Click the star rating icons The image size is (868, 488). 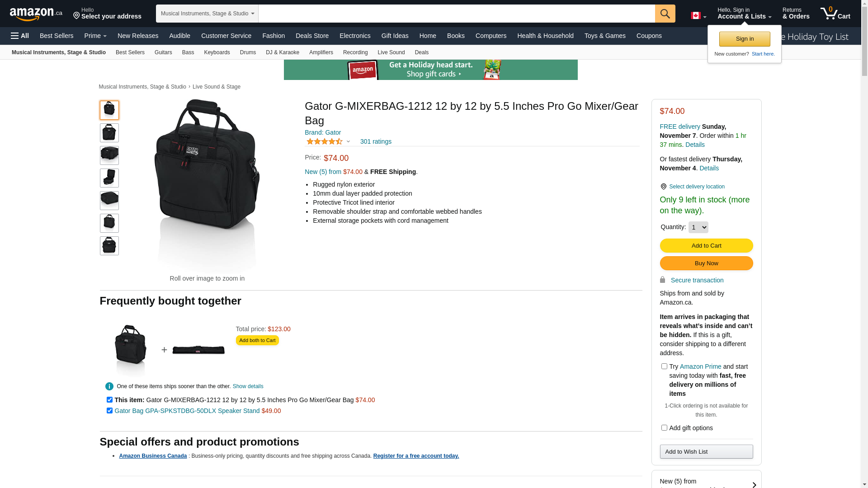click(x=325, y=142)
